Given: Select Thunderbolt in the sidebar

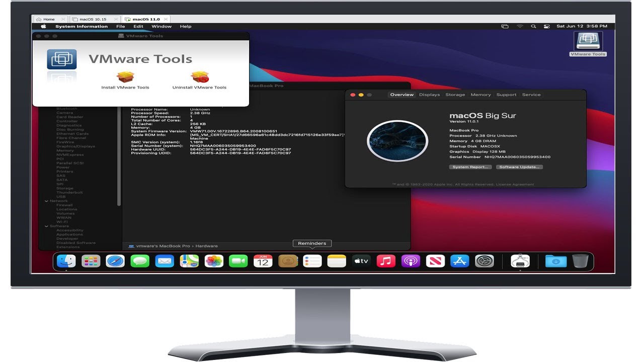Looking at the screenshot, I should pos(69,193).
